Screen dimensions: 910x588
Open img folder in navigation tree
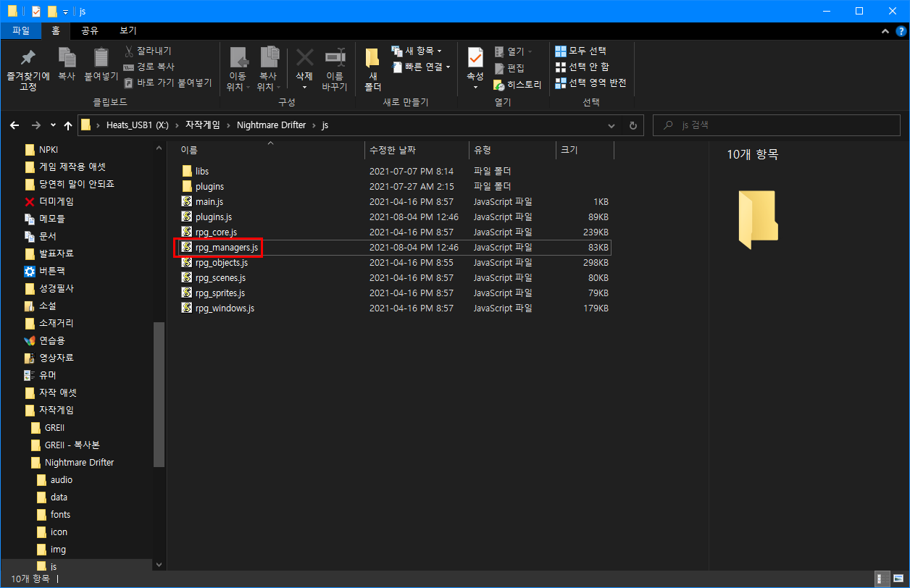tap(58, 549)
